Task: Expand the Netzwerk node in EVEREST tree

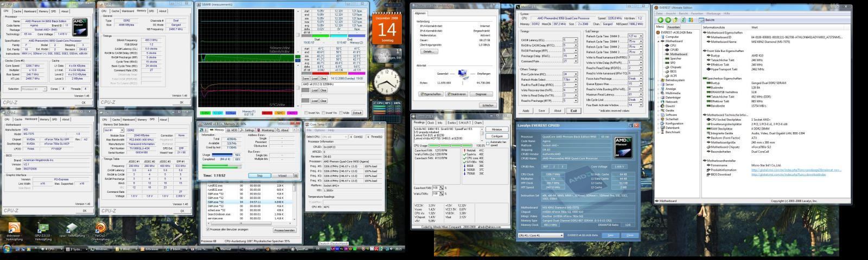Action: [x=658, y=102]
